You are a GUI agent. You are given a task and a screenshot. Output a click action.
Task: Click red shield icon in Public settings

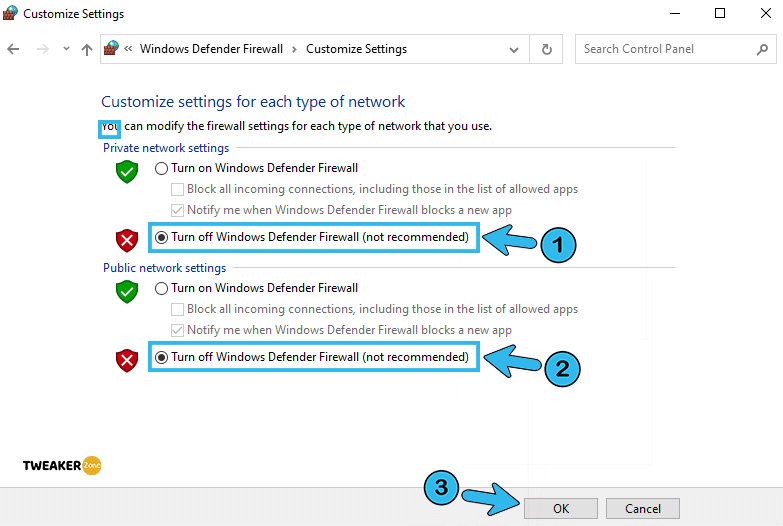pyautogui.click(x=127, y=361)
